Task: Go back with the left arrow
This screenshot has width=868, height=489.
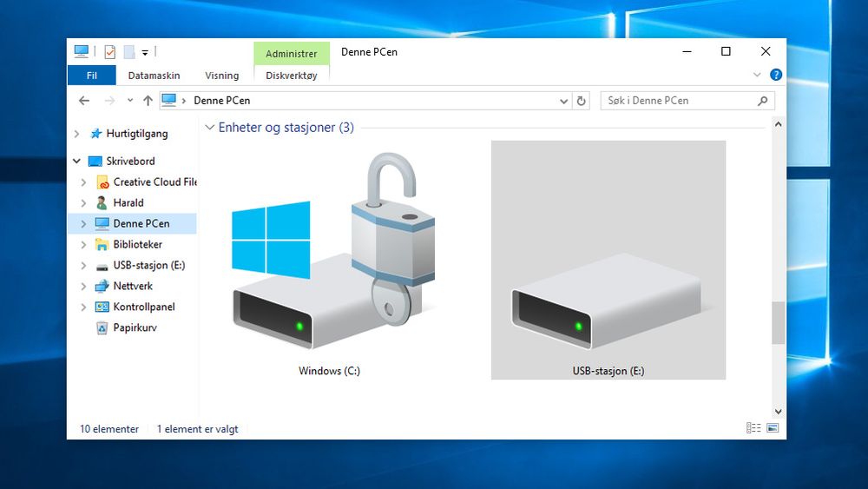Action: (84, 101)
